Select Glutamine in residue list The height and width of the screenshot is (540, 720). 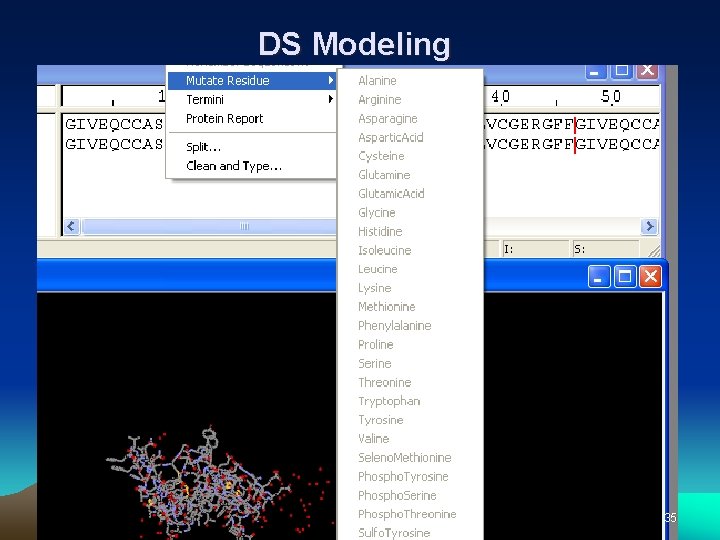pos(384,175)
